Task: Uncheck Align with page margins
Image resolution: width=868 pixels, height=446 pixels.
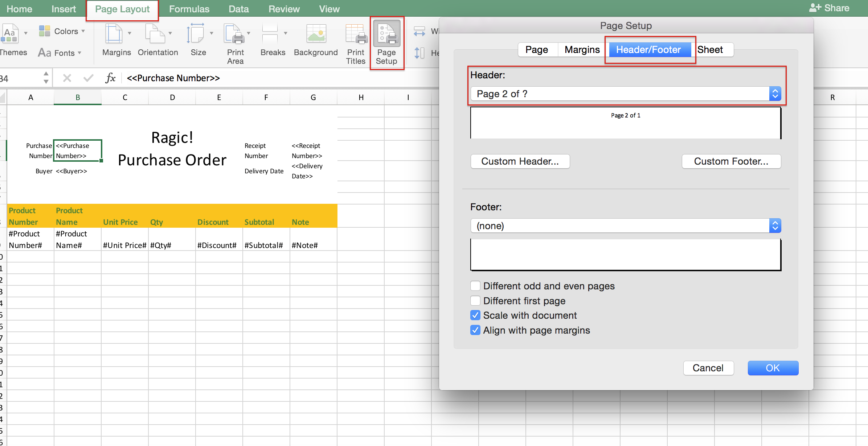Action: point(475,330)
